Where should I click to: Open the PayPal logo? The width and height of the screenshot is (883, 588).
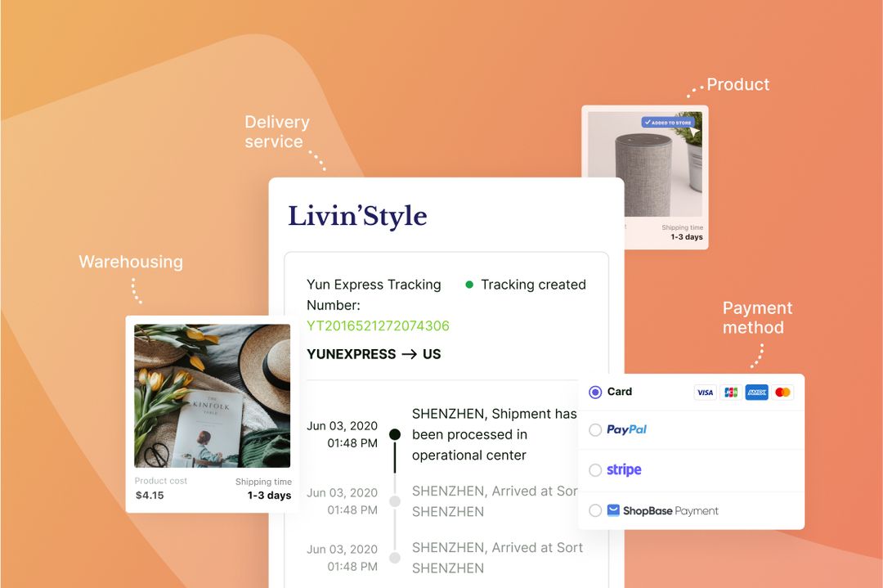pyautogui.click(x=625, y=429)
